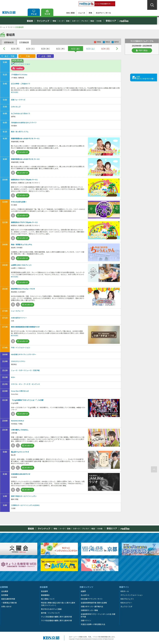
Task: Expand 続きを読む for 東京大衆歌謡楽団 program
Action: click(x=15, y=336)
